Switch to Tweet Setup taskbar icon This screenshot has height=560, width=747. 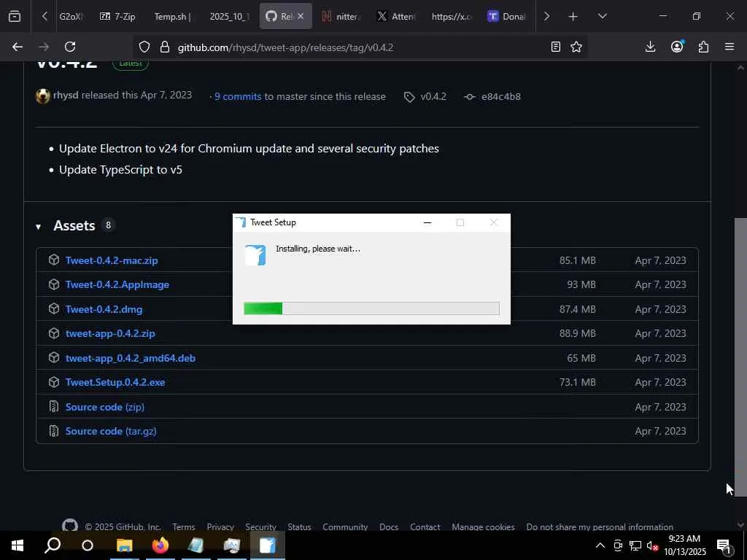point(267,545)
